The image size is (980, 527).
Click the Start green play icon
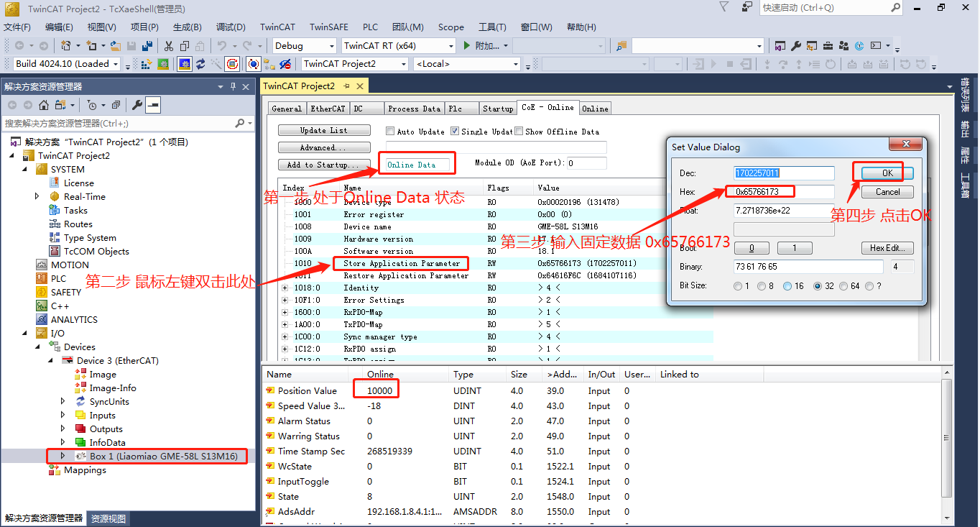tap(467, 46)
